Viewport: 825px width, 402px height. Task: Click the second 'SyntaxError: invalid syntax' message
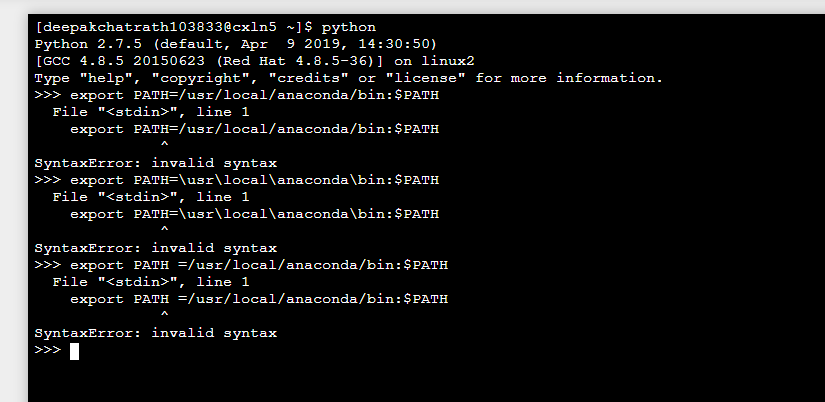click(x=155, y=248)
